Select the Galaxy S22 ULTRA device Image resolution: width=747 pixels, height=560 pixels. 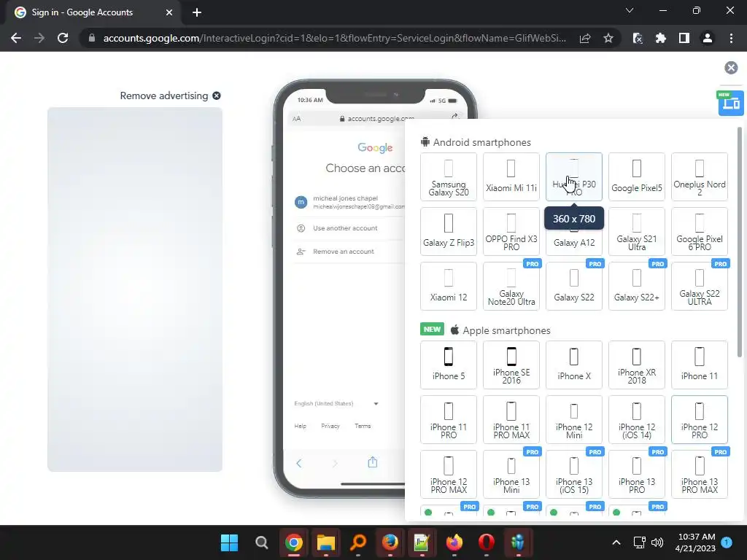(700, 286)
